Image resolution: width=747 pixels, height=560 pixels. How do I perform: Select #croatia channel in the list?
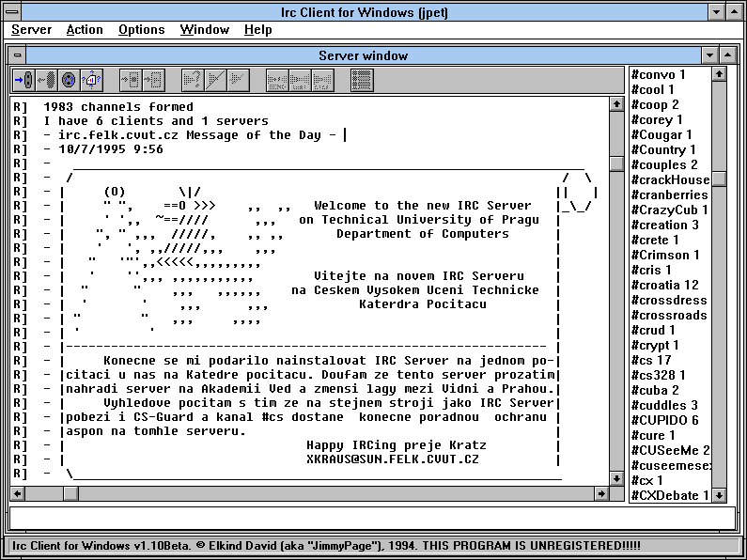pyautogui.click(x=664, y=285)
